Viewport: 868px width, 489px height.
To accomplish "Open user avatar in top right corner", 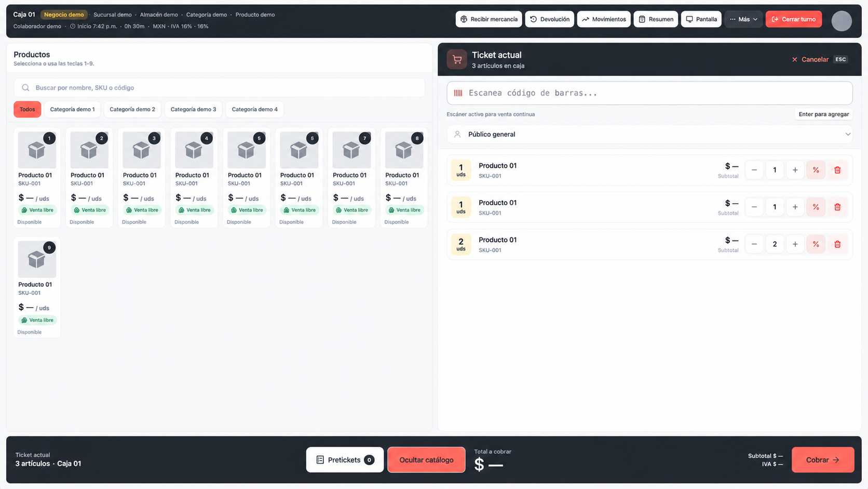I will [x=841, y=21].
